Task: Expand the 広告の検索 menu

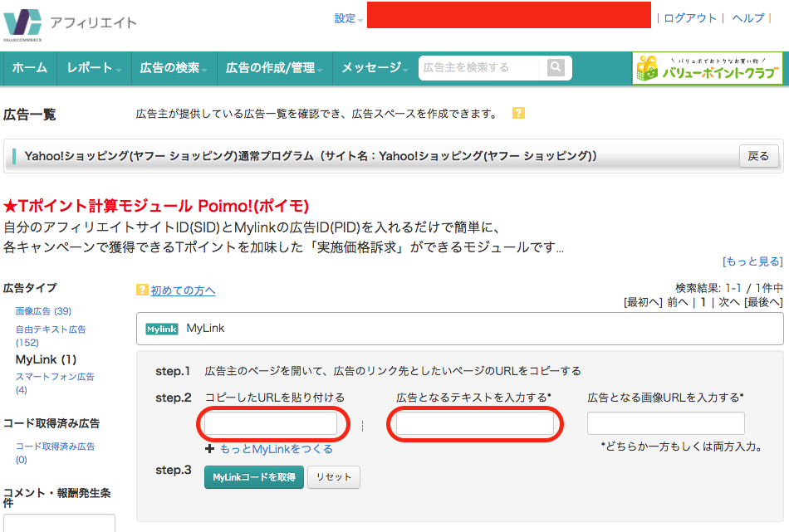Action: click(174, 68)
